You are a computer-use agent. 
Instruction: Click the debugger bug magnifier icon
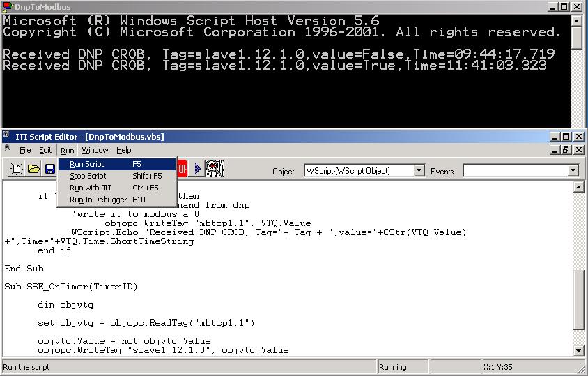(x=215, y=168)
